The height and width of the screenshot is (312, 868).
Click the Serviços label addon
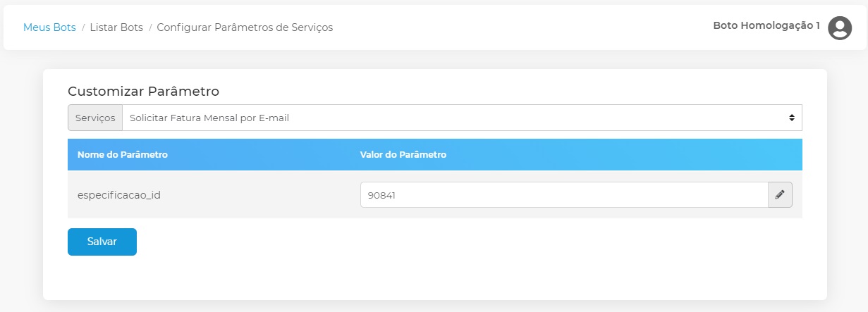click(95, 118)
